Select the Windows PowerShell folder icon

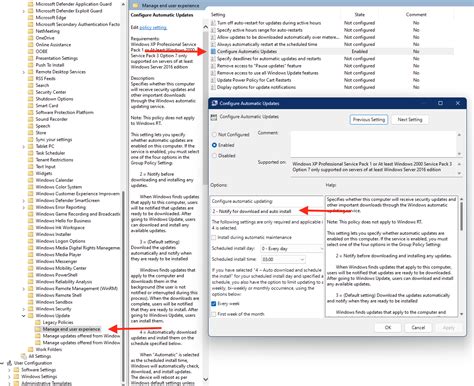click(x=30, y=275)
